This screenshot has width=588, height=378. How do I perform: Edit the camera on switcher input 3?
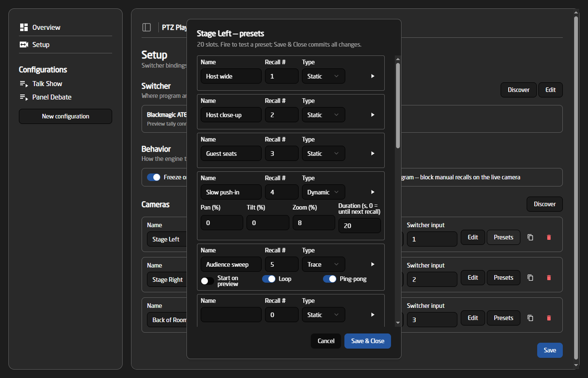click(473, 318)
